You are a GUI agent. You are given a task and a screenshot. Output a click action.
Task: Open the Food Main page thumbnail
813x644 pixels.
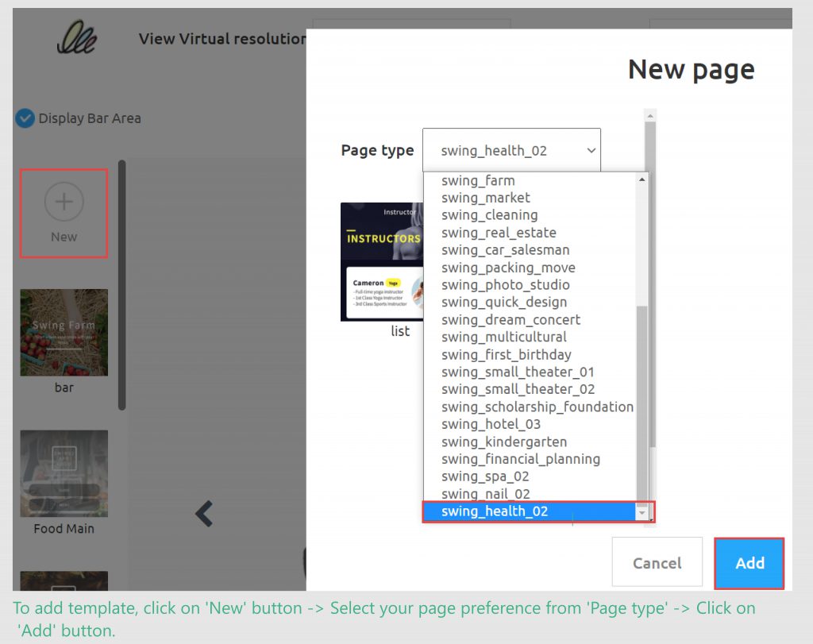[64, 473]
